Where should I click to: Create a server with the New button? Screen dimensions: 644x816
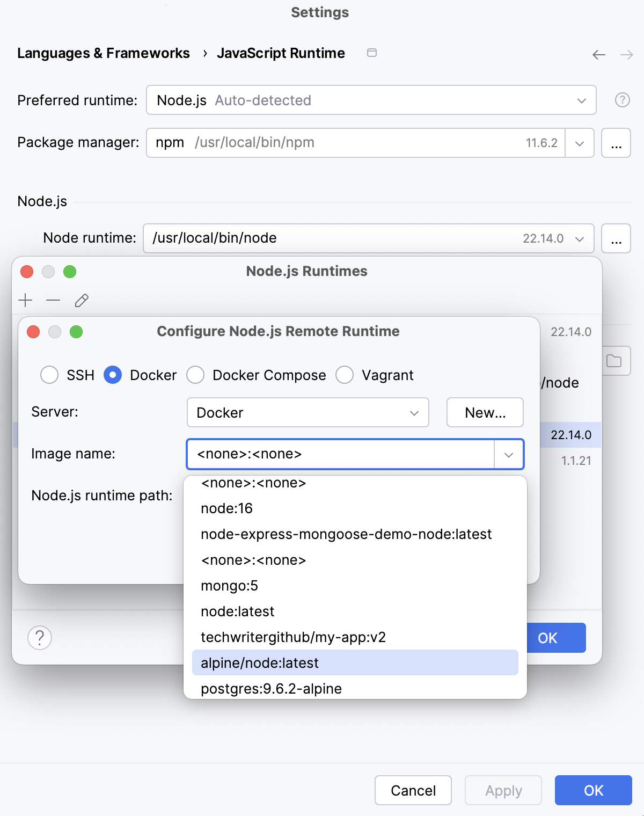coord(484,412)
